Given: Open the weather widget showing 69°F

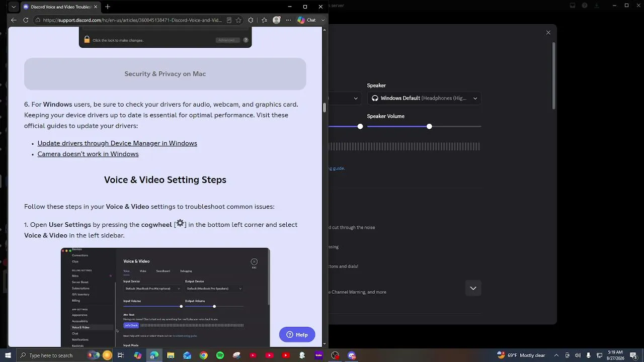Looking at the screenshot, I should pos(521,355).
